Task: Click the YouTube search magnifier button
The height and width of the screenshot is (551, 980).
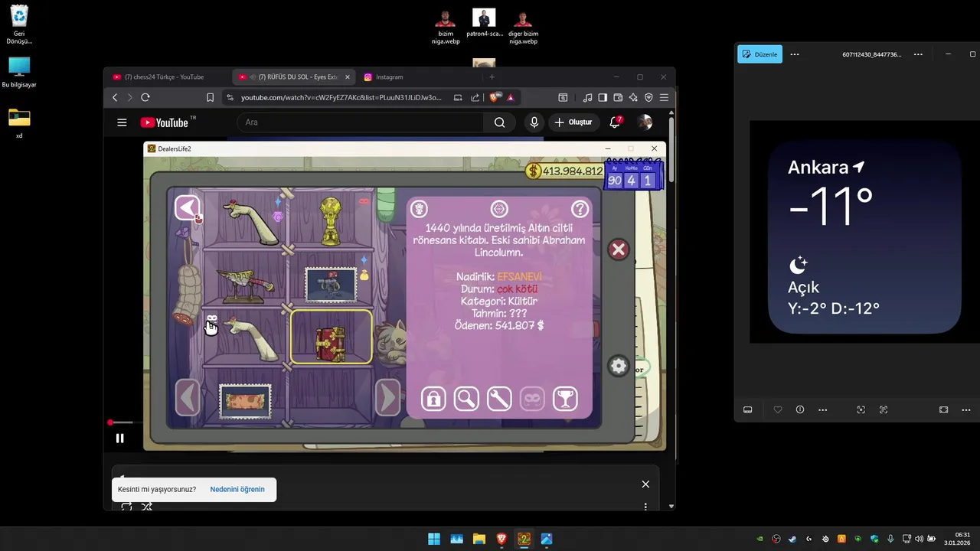Action: (499, 122)
